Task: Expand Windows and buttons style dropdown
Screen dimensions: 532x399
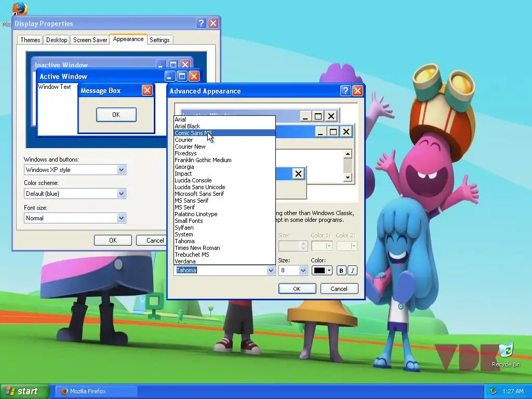Action: click(121, 170)
